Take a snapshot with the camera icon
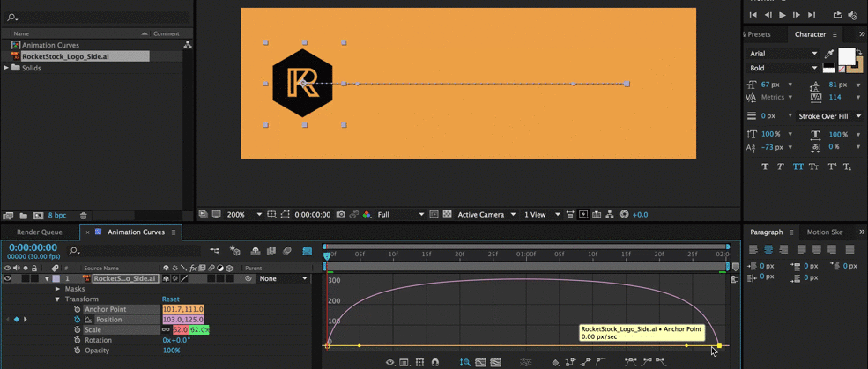Viewport: 868px width, 369px height. pyautogui.click(x=341, y=215)
